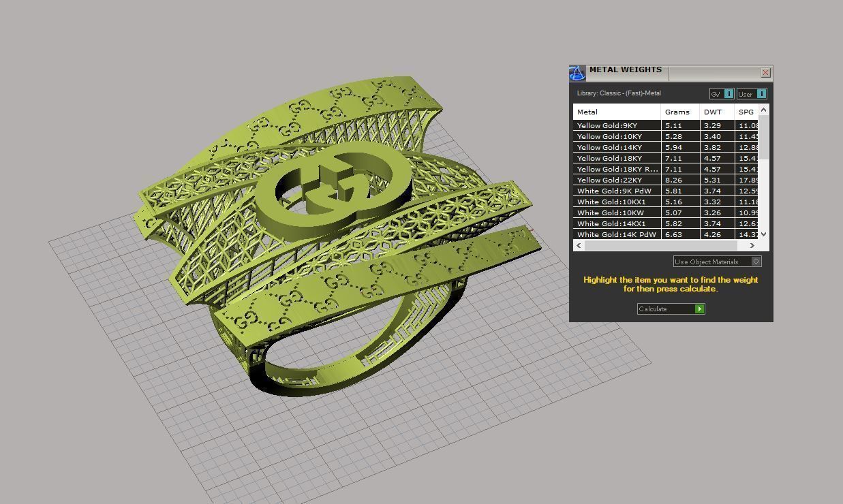
Task: Select the Yellow Gold:10KY row
Action: (x=665, y=136)
